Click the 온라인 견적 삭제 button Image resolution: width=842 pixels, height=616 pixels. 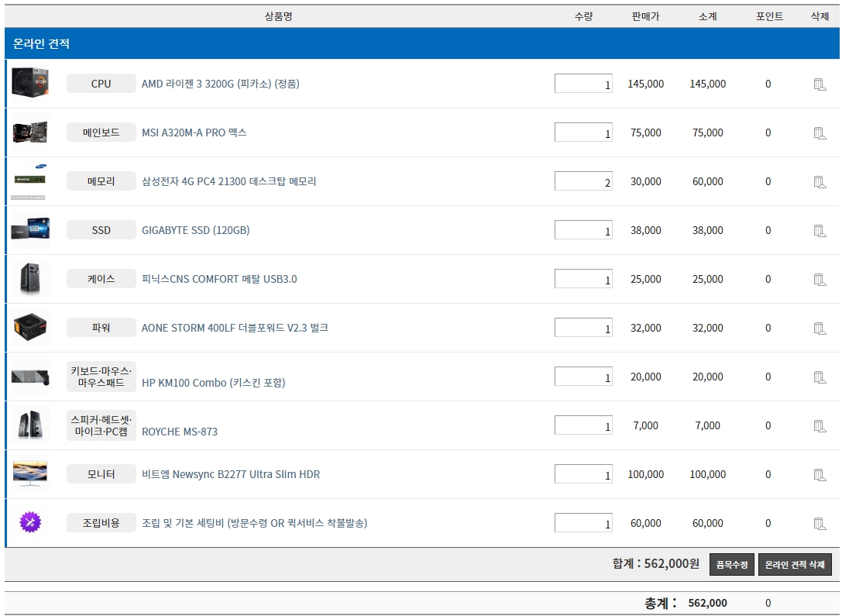795,565
